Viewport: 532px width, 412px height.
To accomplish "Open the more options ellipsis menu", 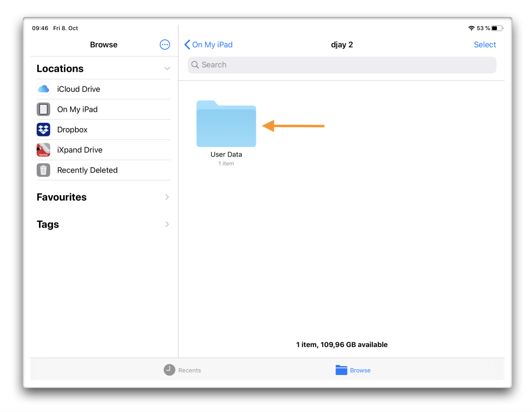I will pos(165,44).
